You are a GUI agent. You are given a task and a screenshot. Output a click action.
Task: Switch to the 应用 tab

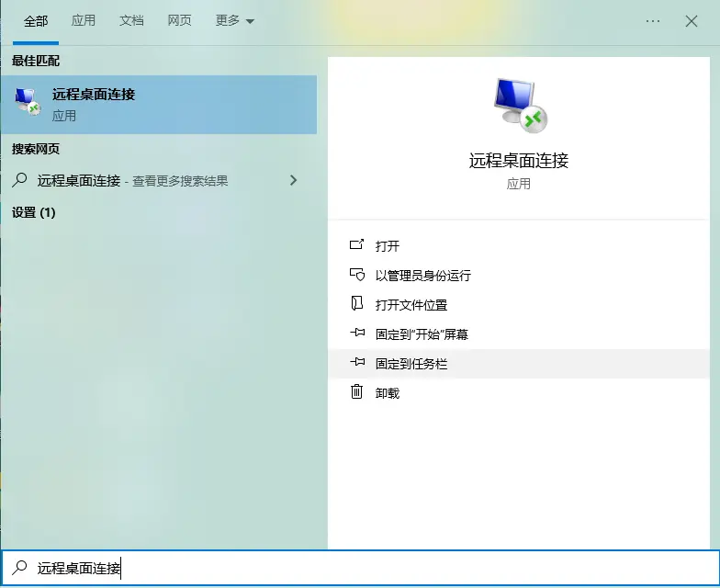[x=84, y=20]
